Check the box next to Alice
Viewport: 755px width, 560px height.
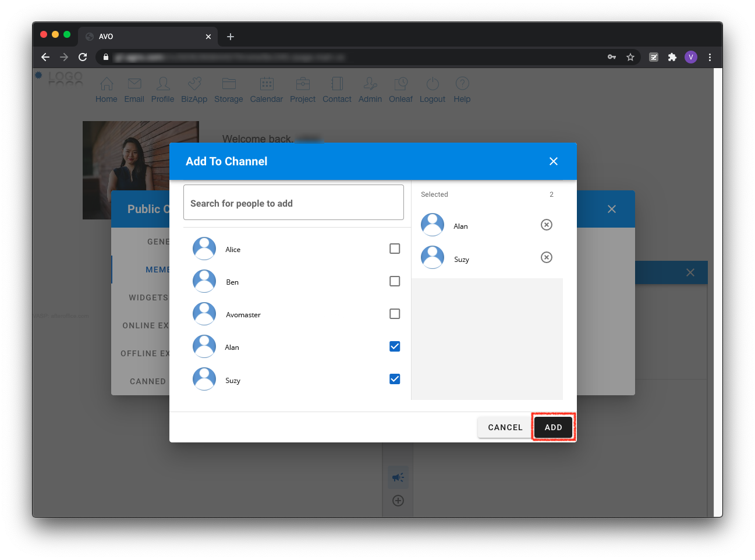pyautogui.click(x=395, y=249)
